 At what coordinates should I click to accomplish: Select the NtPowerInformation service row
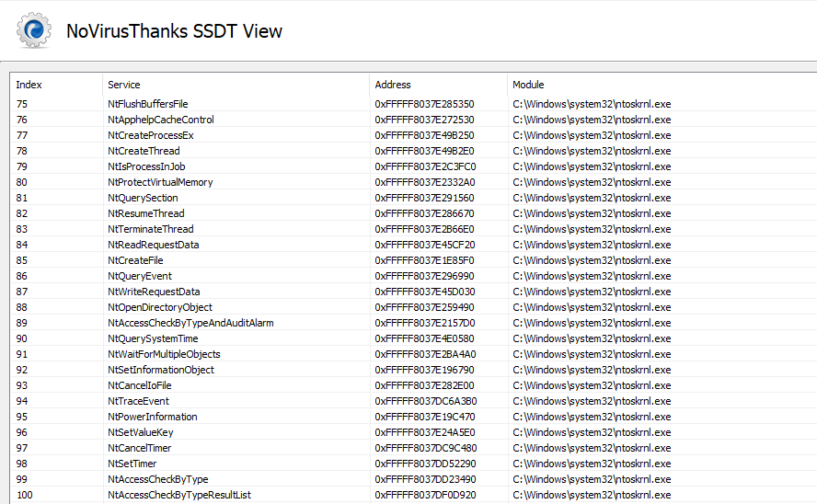click(152, 417)
